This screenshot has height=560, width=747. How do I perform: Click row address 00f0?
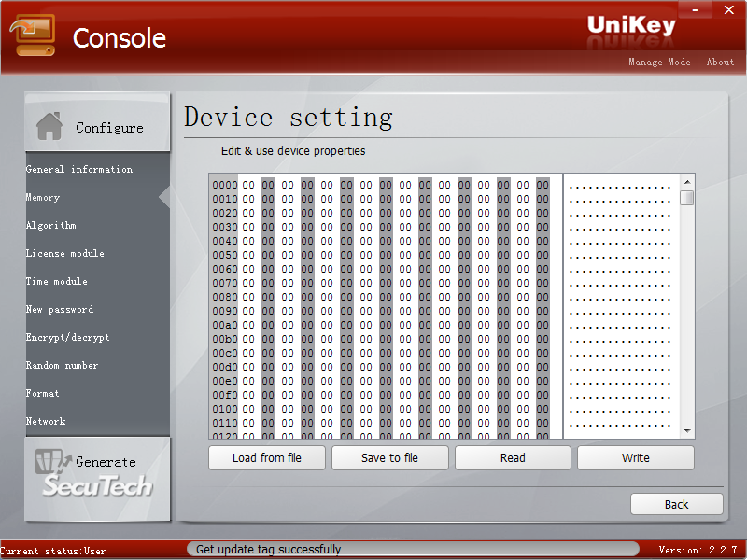[x=225, y=395]
